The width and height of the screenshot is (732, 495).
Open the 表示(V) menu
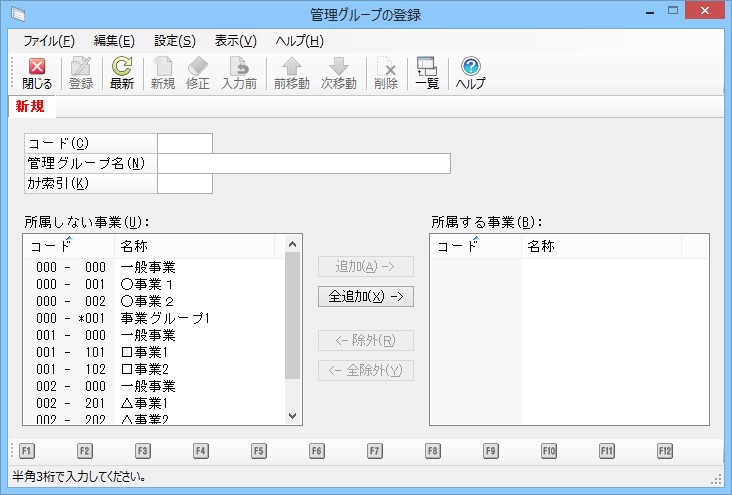click(x=236, y=41)
